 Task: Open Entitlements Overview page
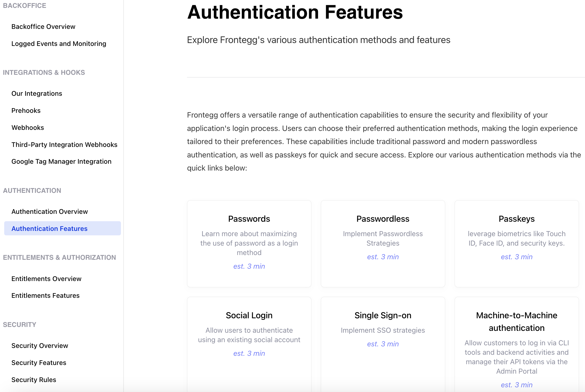46,279
